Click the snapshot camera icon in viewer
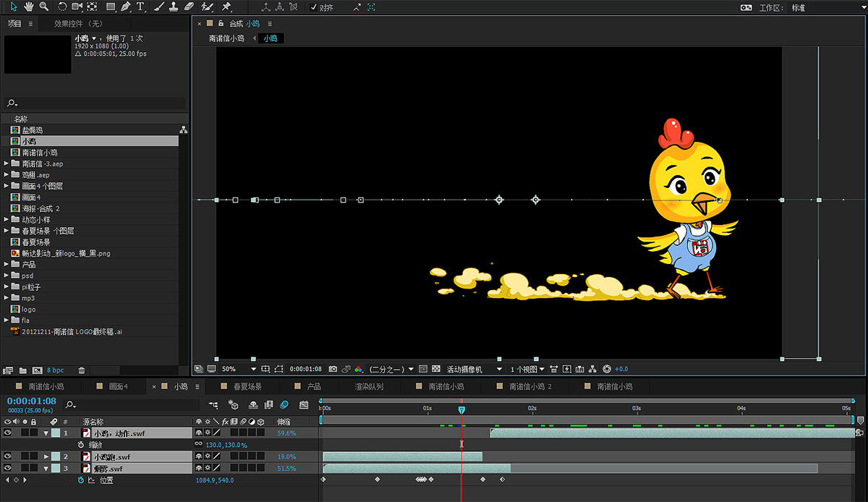 333,369
